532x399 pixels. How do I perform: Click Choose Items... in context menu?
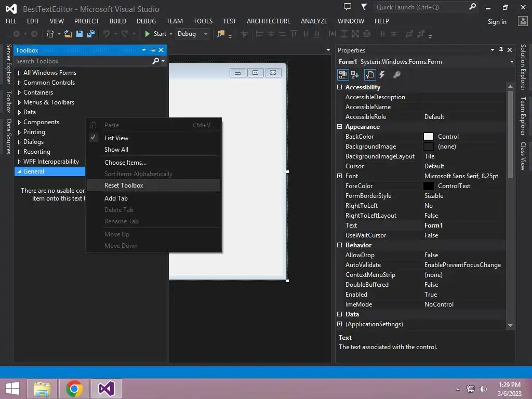pos(154,163)
